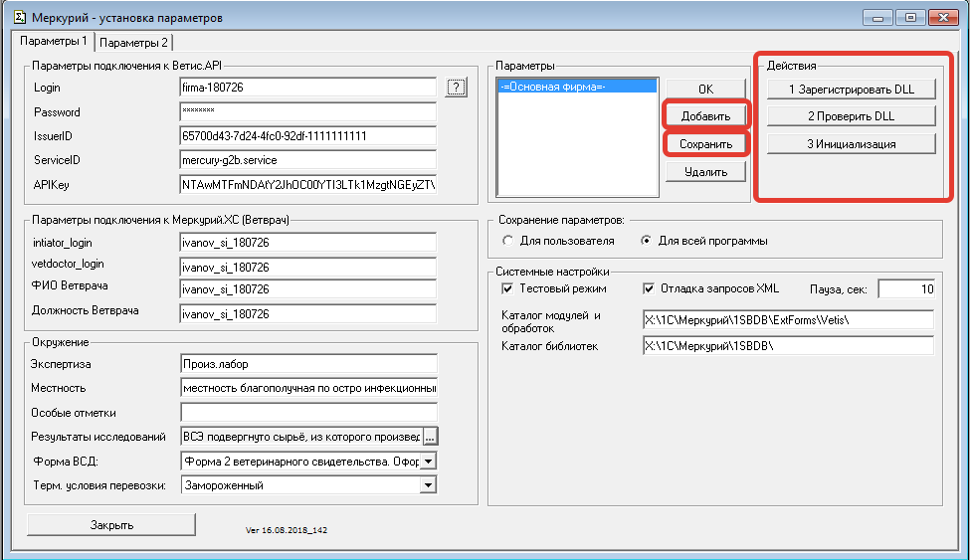The width and height of the screenshot is (970, 560).
Task: Click the Должность Ветврача input field
Action: pos(308,314)
